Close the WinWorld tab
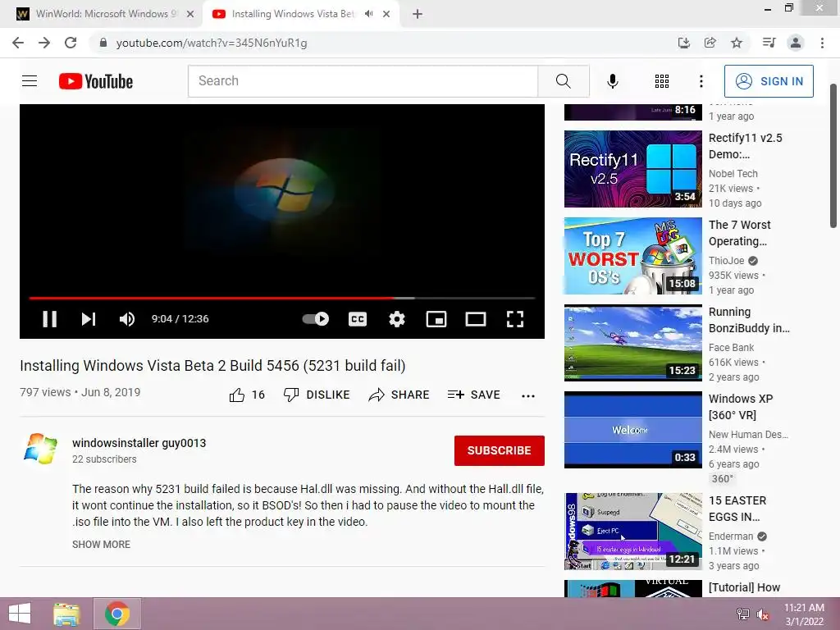Image resolution: width=840 pixels, height=630 pixels. [190, 14]
